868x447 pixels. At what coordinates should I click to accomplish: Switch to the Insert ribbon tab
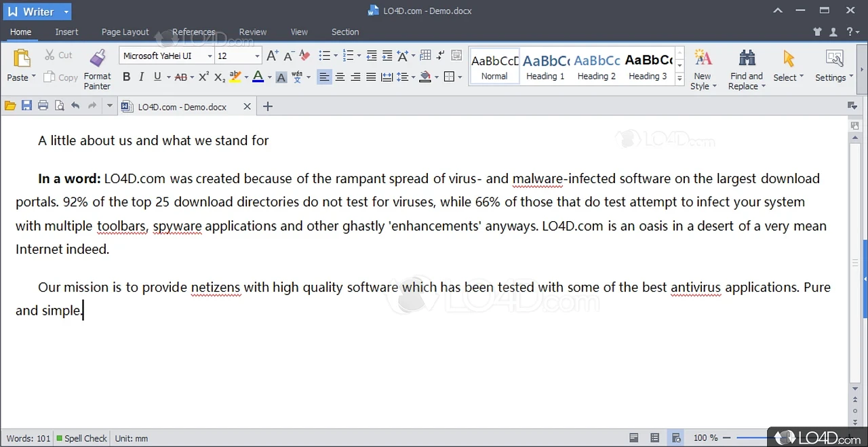[66, 32]
